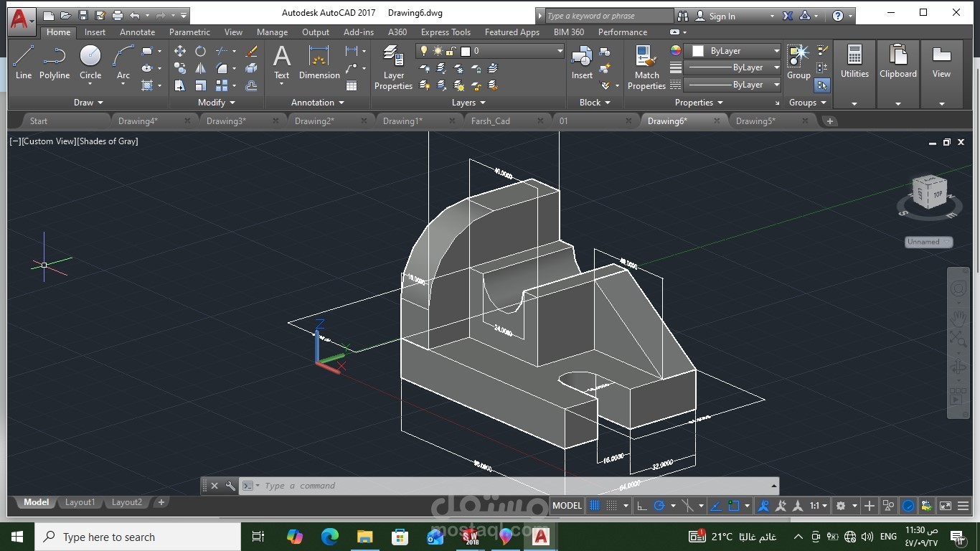Toggle group selection on/off button
The image size is (980, 551).
click(822, 85)
